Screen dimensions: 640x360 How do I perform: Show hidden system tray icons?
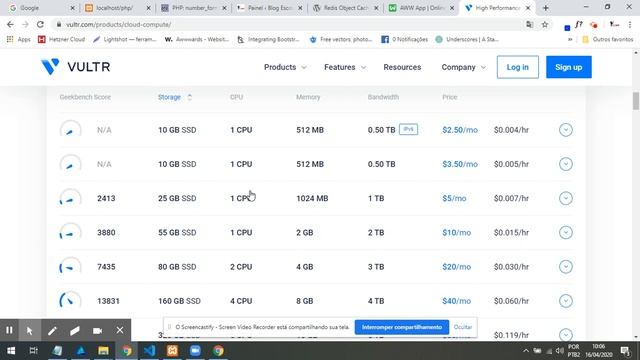click(x=526, y=351)
